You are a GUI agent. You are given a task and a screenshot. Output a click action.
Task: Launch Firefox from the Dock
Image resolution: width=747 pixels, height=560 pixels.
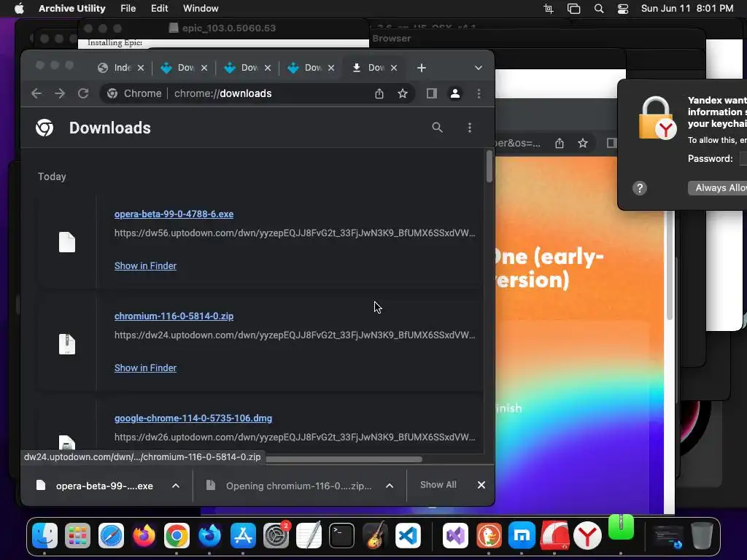[144, 536]
